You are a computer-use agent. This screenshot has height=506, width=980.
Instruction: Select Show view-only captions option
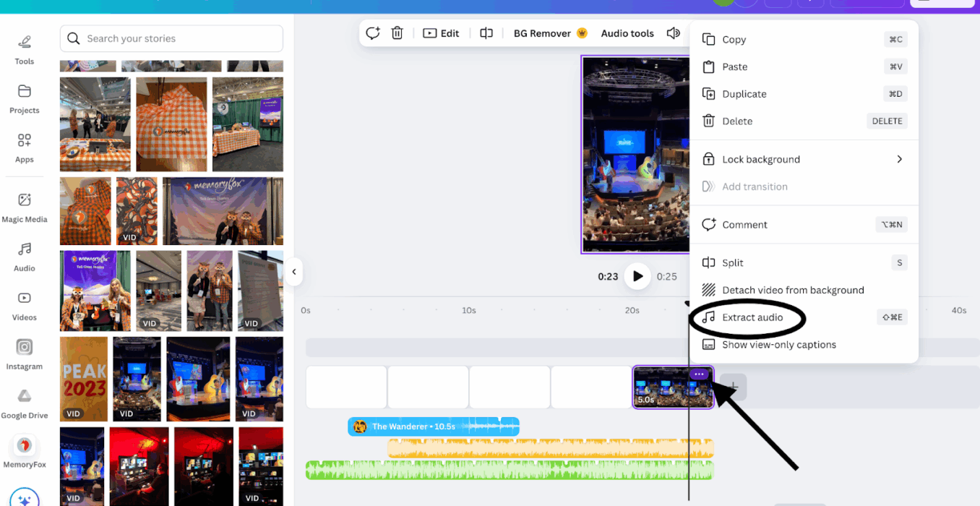coord(779,345)
